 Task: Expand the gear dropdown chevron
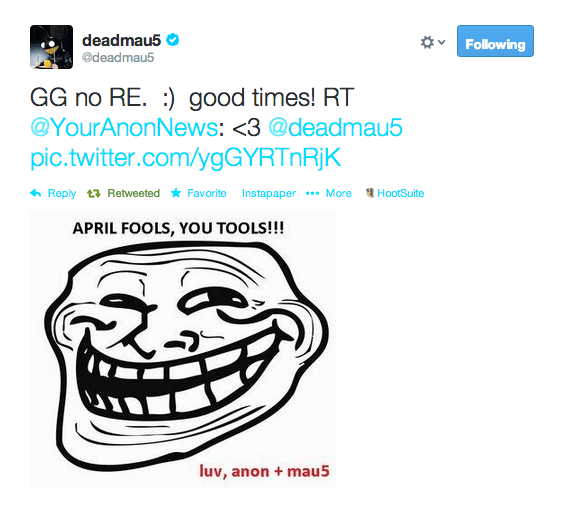(x=441, y=42)
